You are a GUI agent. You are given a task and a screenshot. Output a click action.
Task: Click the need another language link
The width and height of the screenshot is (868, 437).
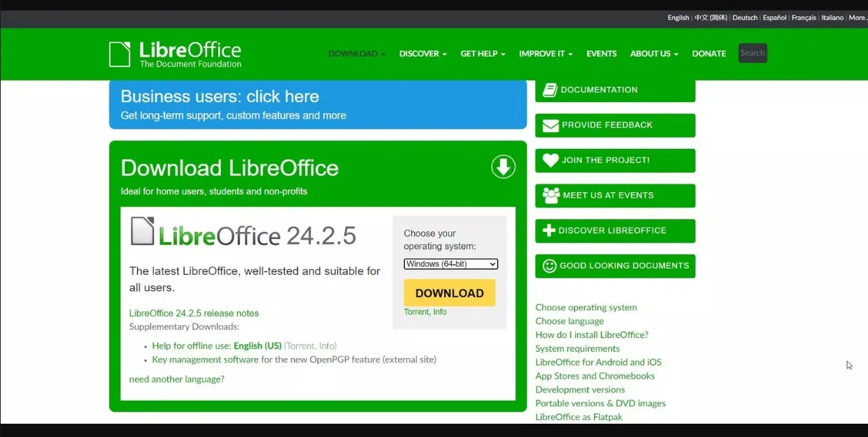[x=176, y=378]
